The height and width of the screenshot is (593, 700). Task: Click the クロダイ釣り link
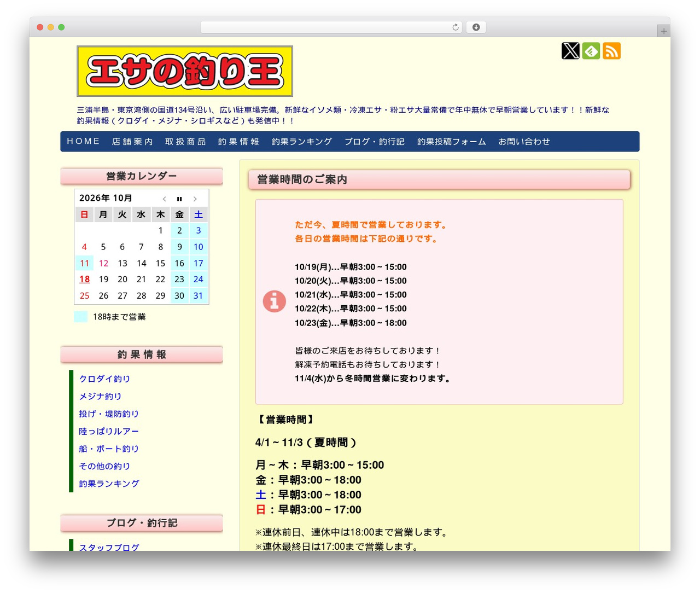click(104, 379)
